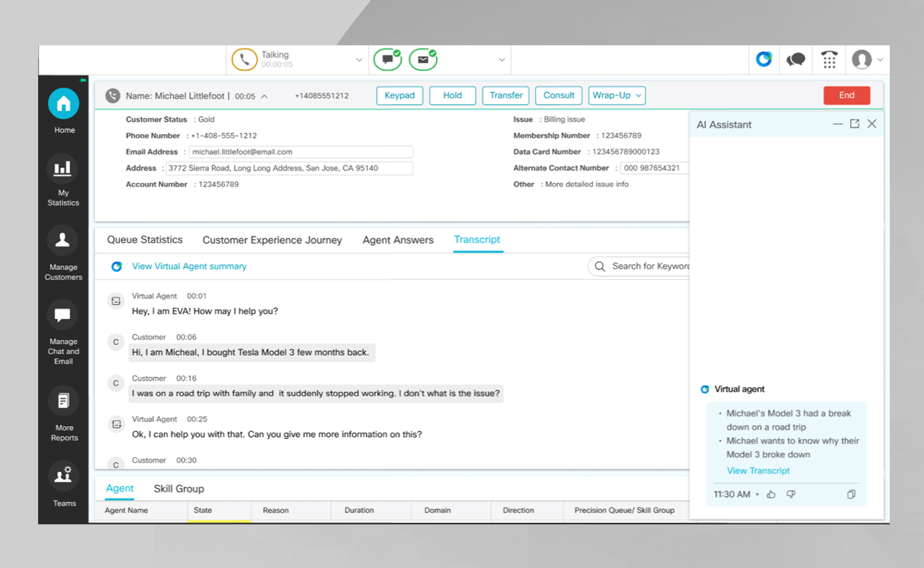Open the Home sidebar icon
Screen dimensions: 924x568
coord(64,104)
